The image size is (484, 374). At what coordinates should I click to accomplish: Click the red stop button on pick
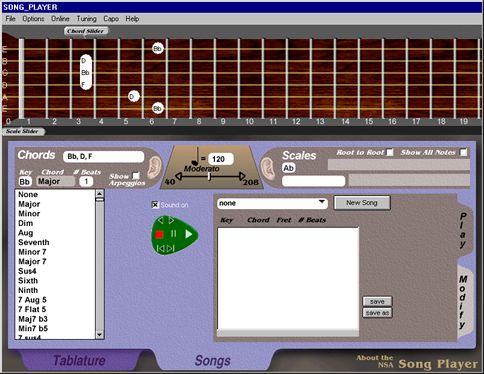[159, 235]
